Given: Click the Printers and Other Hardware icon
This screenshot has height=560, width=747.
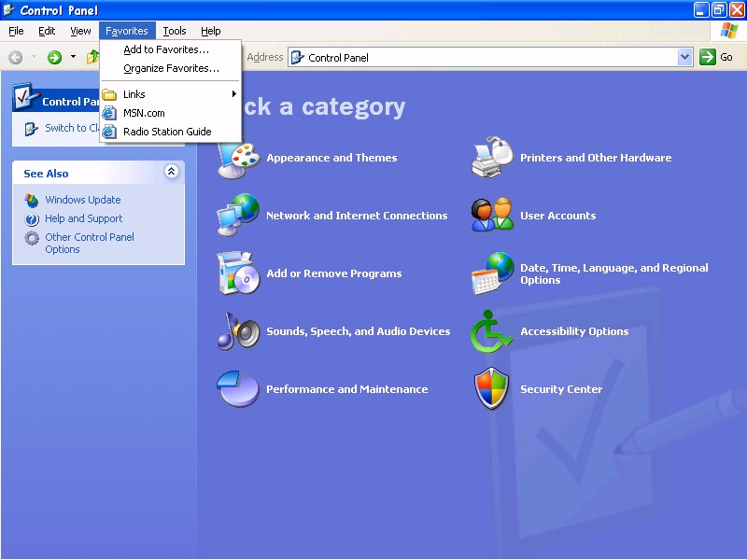Looking at the screenshot, I should coord(493,158).
